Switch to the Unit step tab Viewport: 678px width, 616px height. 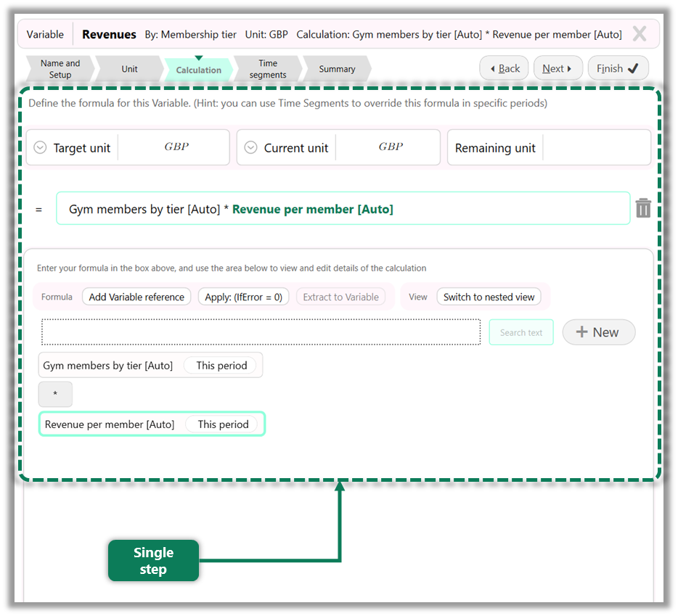coord(129,69)
